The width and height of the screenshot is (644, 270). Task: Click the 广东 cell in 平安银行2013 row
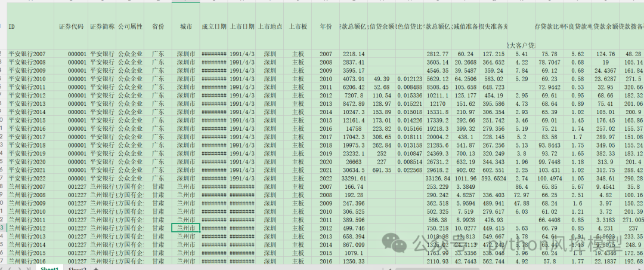point(157,104)
